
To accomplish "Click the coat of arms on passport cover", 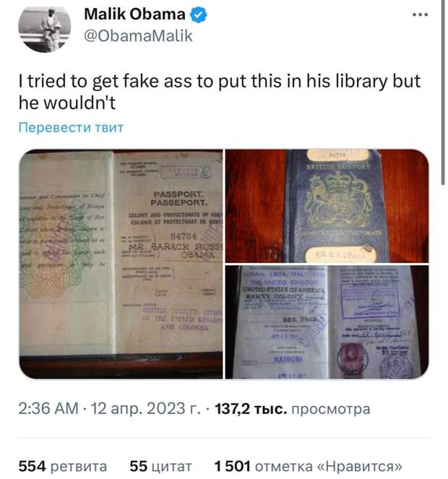I will coord(338,200).
